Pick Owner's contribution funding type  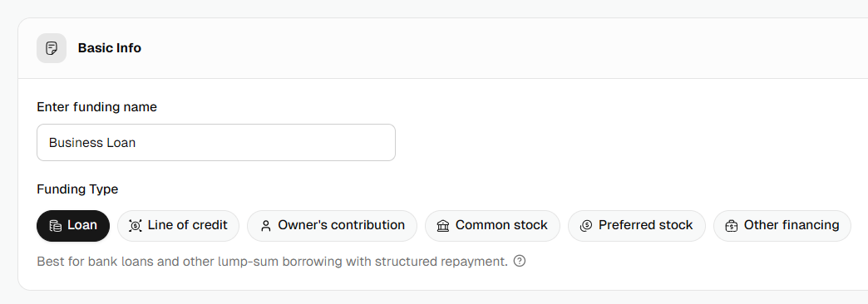click(x=332, y=226)
